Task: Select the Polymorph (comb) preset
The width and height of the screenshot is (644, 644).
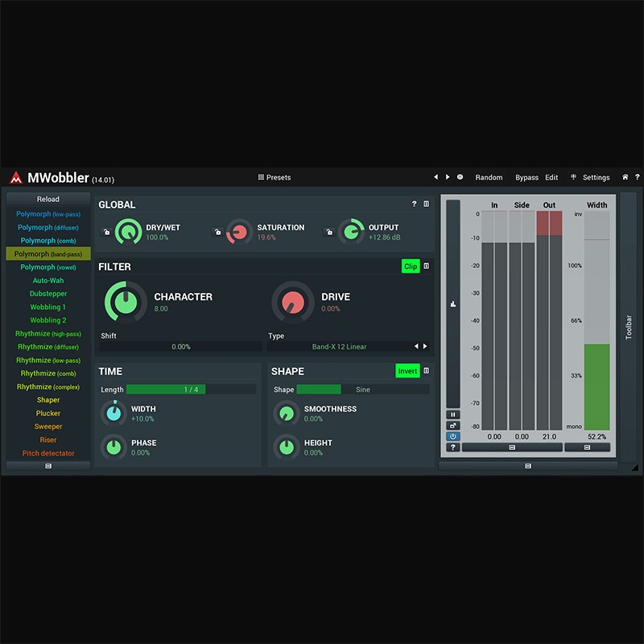Action: pos(48,241)
